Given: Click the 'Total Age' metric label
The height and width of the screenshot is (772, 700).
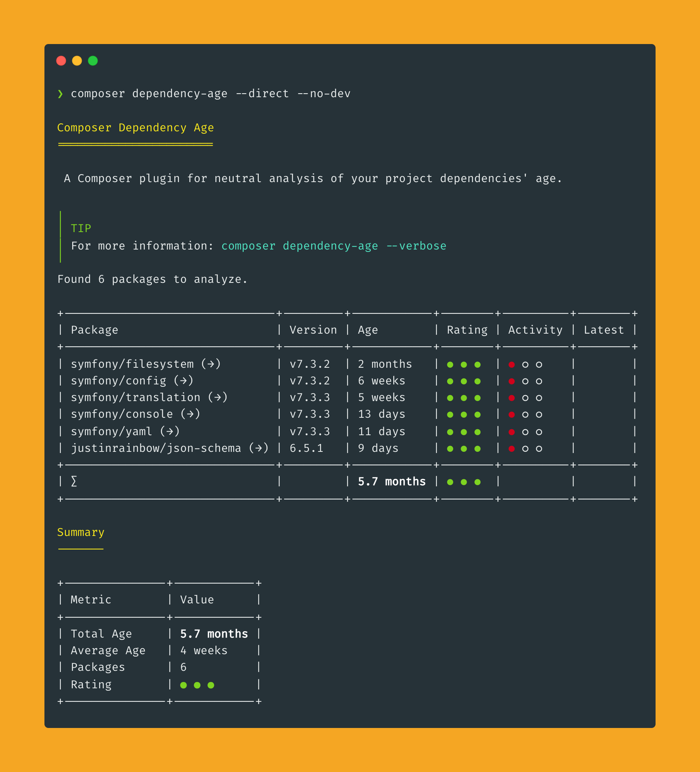Looking at the screenshot, I should pos(101,634).
